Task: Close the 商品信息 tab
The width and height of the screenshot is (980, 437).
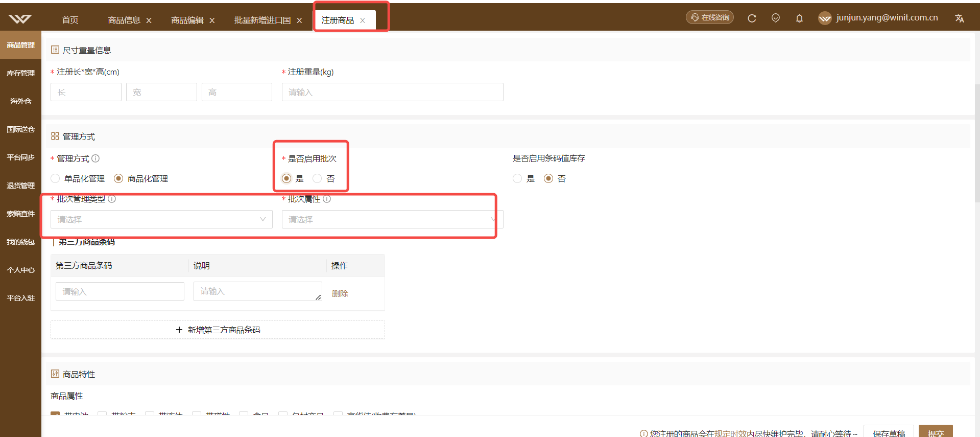Action: pyautogui.click(x=149, y=20)
